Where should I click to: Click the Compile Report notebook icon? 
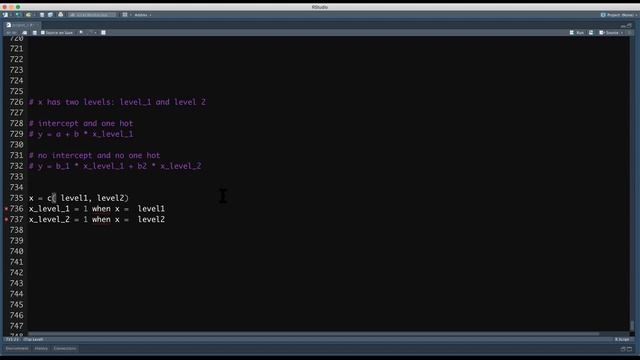point(103,33)
